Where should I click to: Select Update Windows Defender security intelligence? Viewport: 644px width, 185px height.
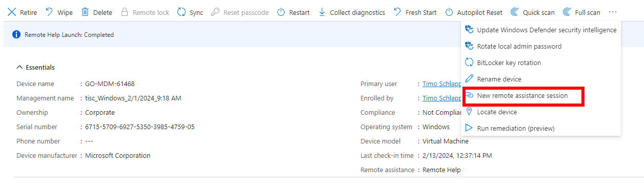coord(540,30)
